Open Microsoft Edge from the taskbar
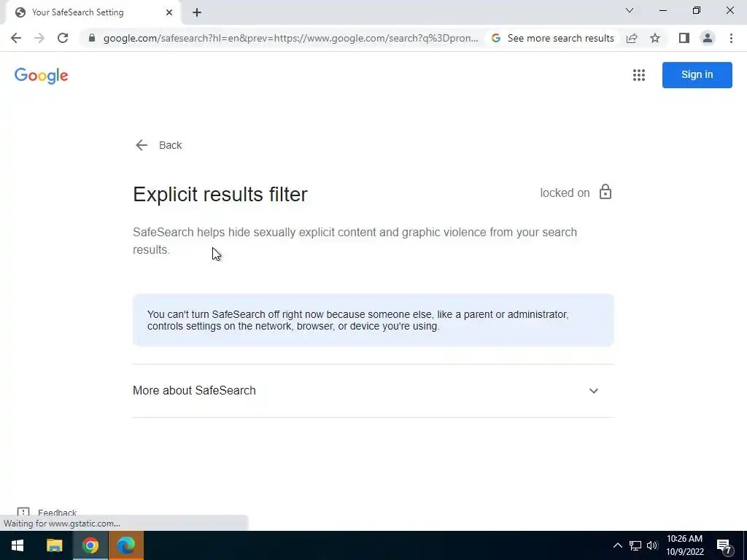 click(x=125, y=545)
